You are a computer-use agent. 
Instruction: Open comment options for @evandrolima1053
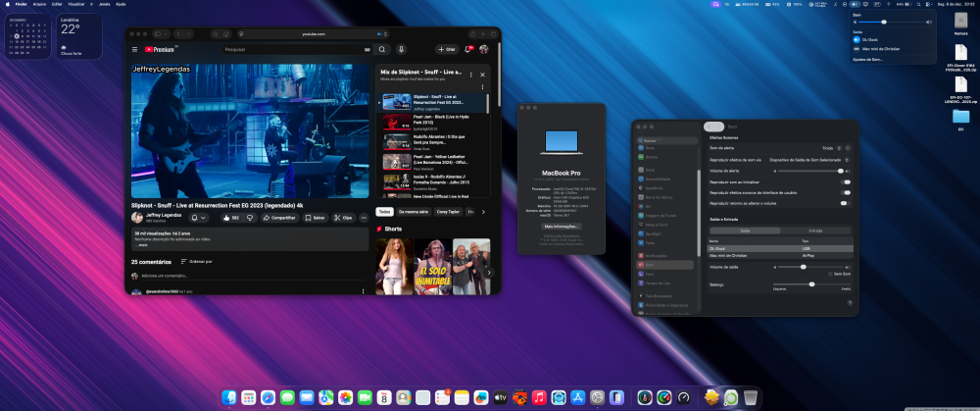pos(364,291)
